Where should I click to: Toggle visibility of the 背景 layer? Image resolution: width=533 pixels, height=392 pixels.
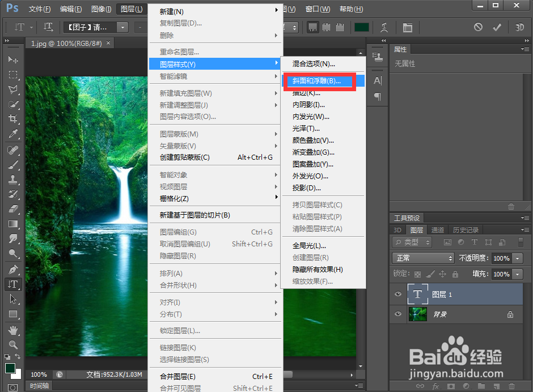398,314
